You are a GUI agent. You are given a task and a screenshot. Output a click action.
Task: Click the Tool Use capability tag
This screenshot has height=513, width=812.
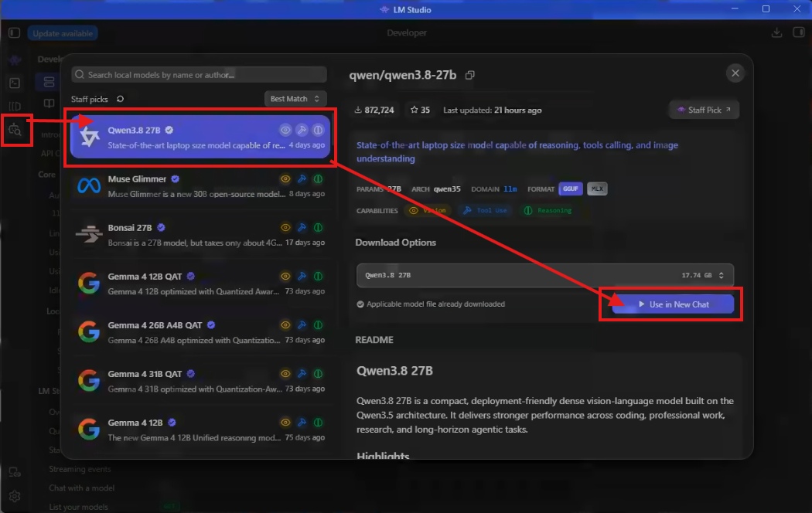click(485, 210)
